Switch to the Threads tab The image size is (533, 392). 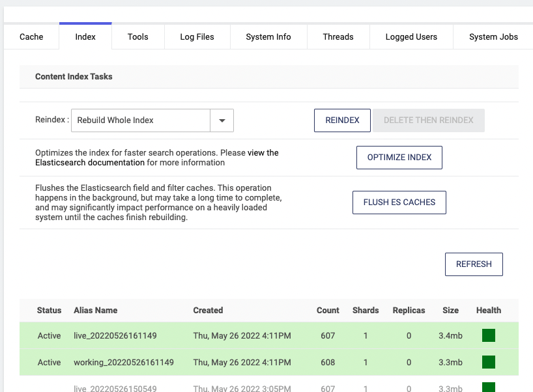[338, 37]
